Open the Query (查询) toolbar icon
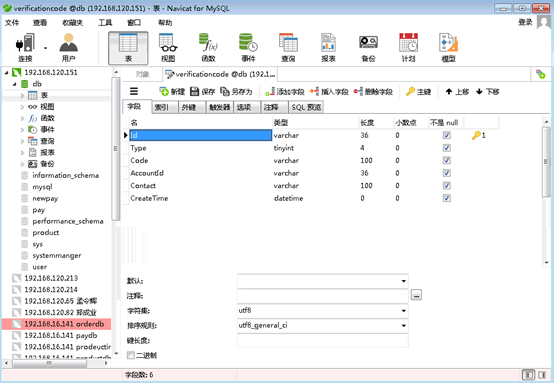This screenshot has width=554, height=383. tap(288, 47)
